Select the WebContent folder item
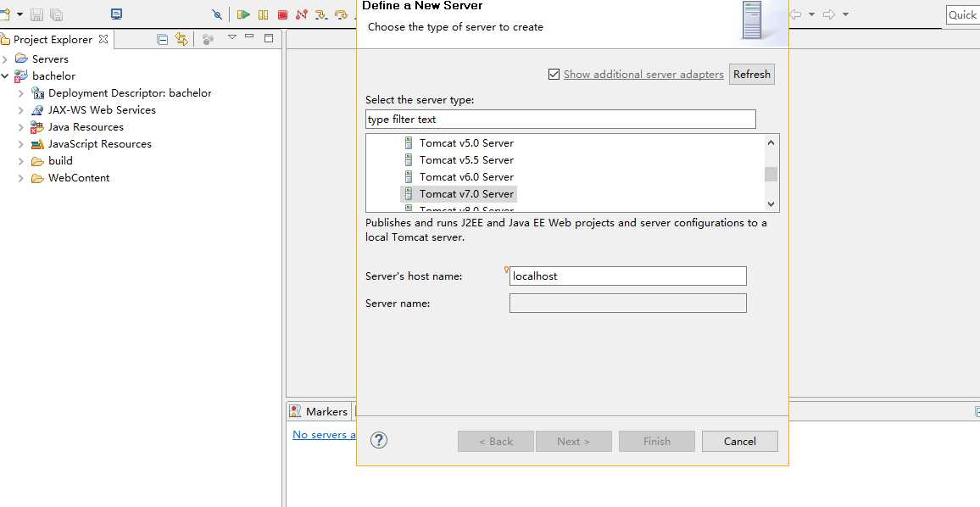Image resolution: width=980 pixels, height=507 pixels. tap(79, 177)
